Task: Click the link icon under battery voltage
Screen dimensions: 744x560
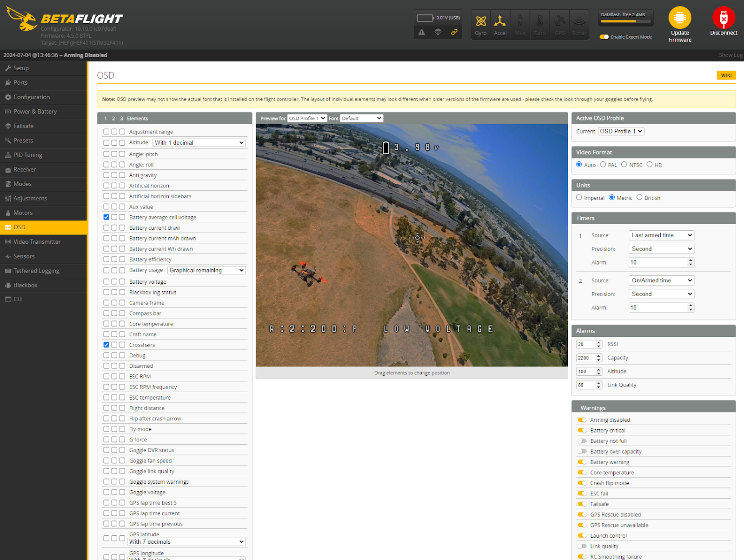Action: (x=454, y=32)
